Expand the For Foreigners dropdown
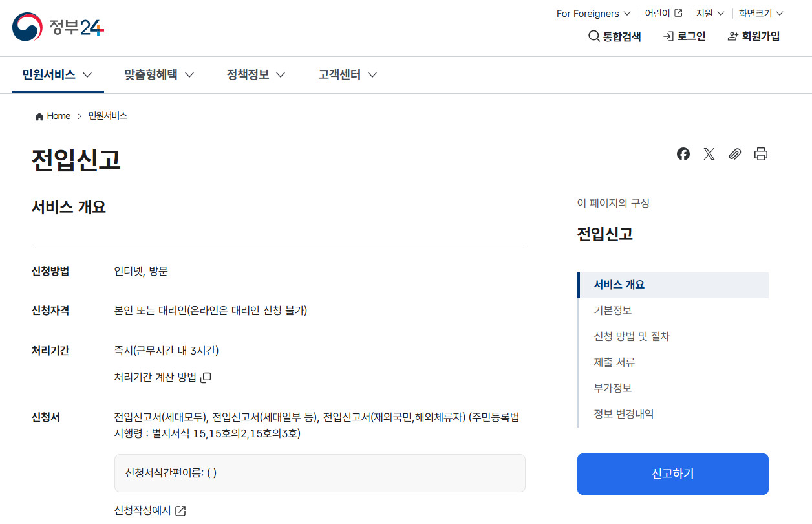 [x=593, y=14]
